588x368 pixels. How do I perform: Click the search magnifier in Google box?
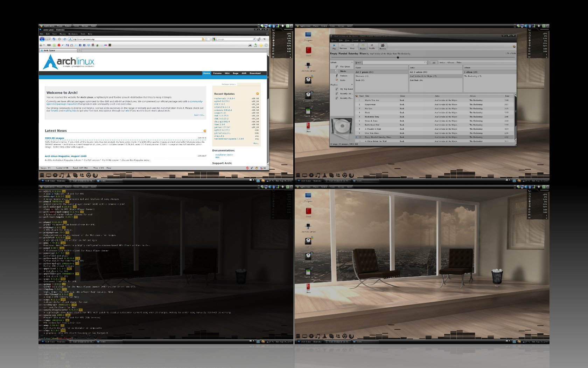254,39
